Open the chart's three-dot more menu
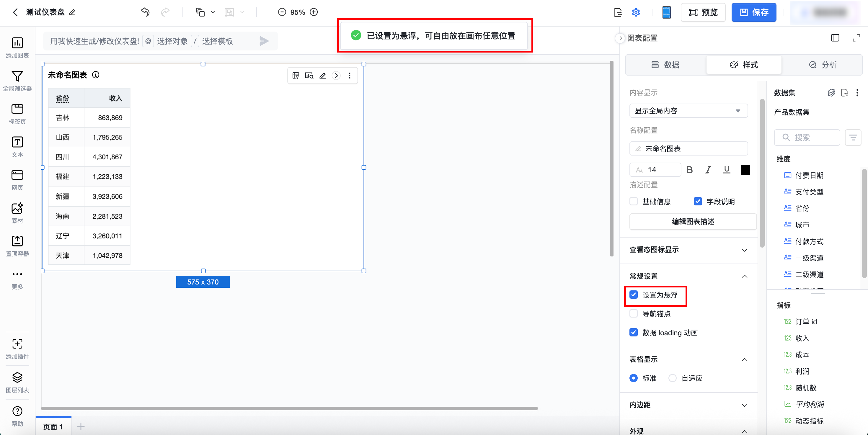 coord(350,76)
